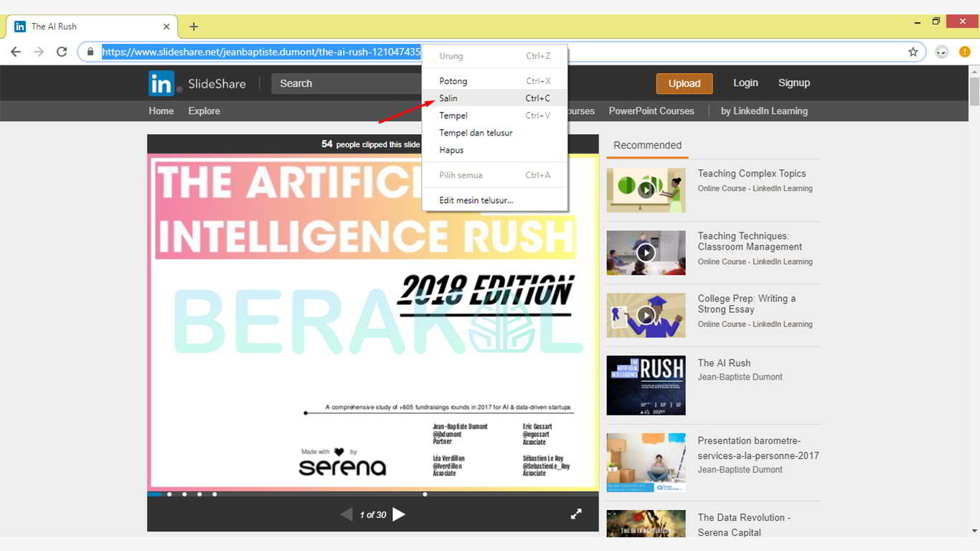Advance to the next slide arrow
The height and width of the screenshot is (551, 980).
click(x=400, y=514)
